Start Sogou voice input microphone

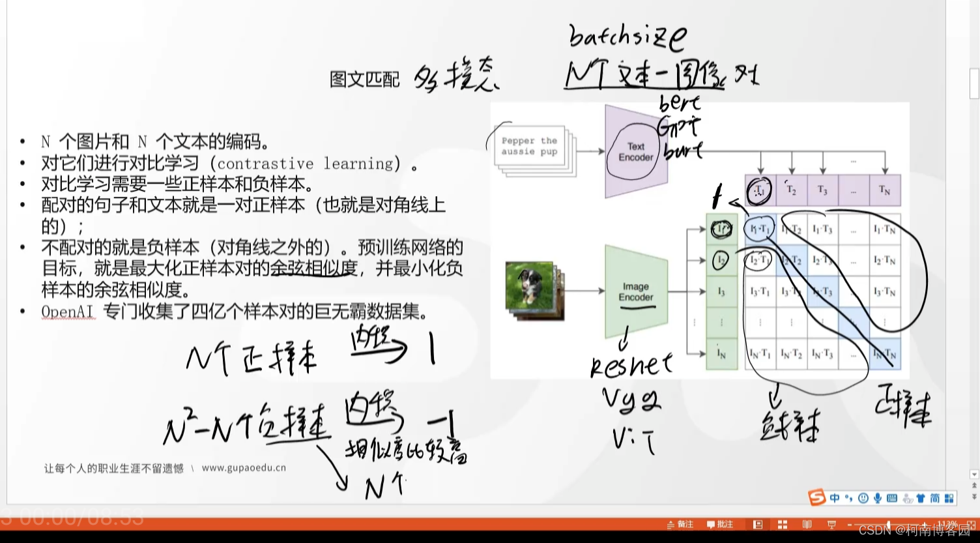tap(878, 498)
